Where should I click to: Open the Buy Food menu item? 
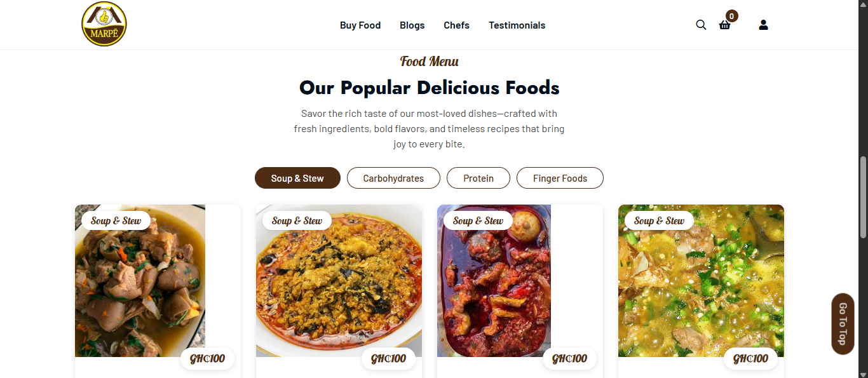pos(360,25)
